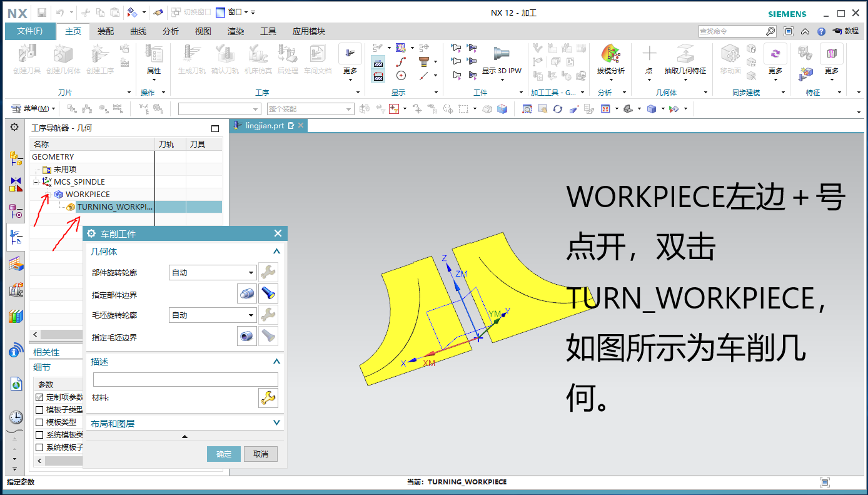The height and width of the screenshot is (495, 868).
Task: Switch to the 应用模块 ribbon tab
Action: (x=309, y=31)
